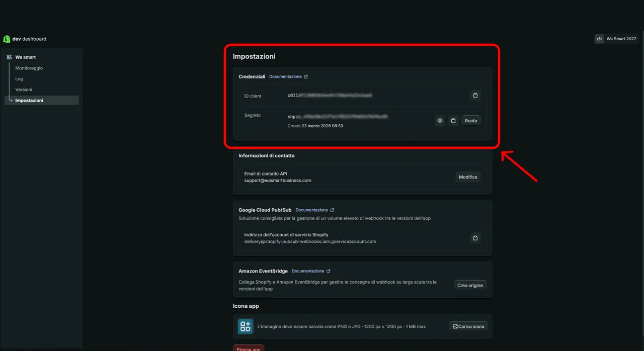Copy the Shopify service account address
Viewport: 644px width, 351px height.
click(475, 238)
